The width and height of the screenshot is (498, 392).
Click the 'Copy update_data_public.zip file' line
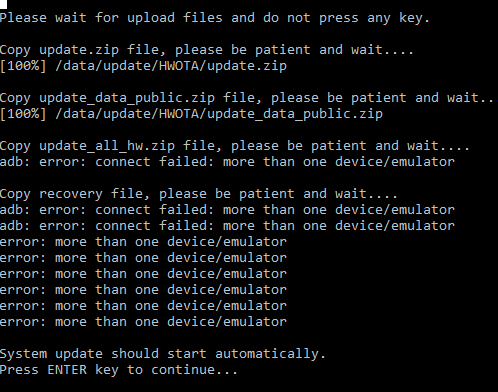[247, 98]
